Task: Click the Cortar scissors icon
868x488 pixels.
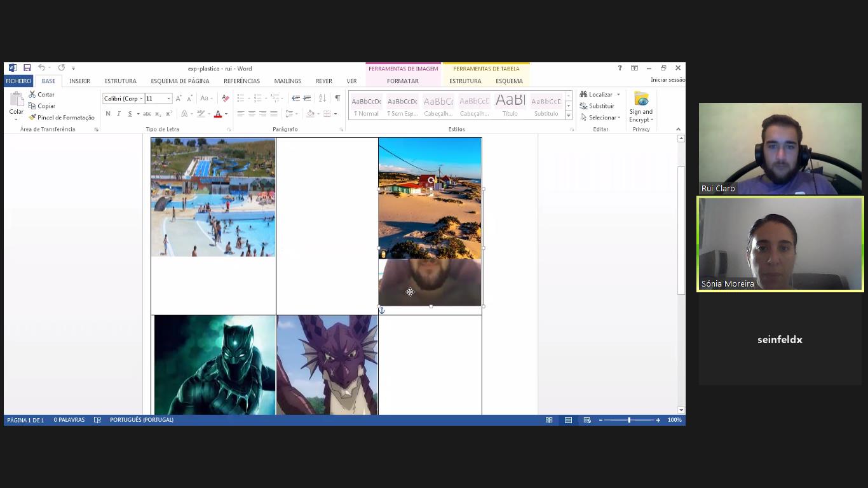Action: tap(32, 95)
